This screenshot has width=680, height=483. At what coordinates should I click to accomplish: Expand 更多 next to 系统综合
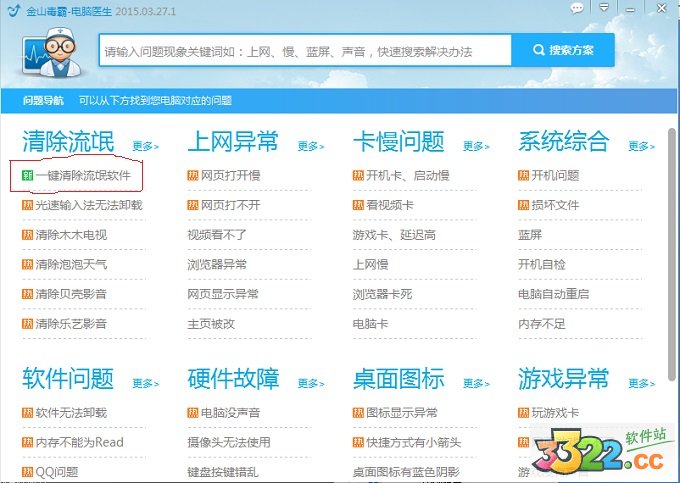642,146
